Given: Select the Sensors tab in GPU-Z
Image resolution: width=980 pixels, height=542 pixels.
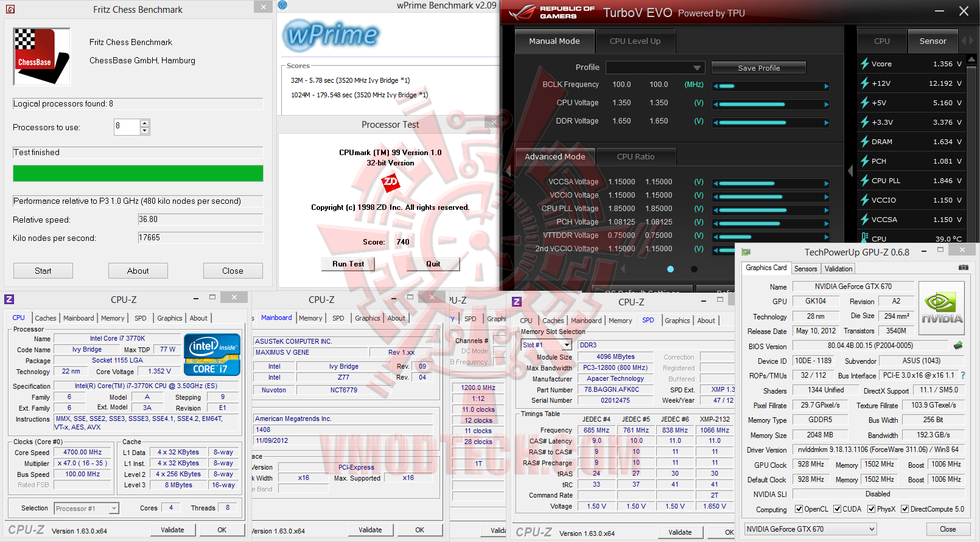Looking at the screenshot, I should [x=805, y=269].
